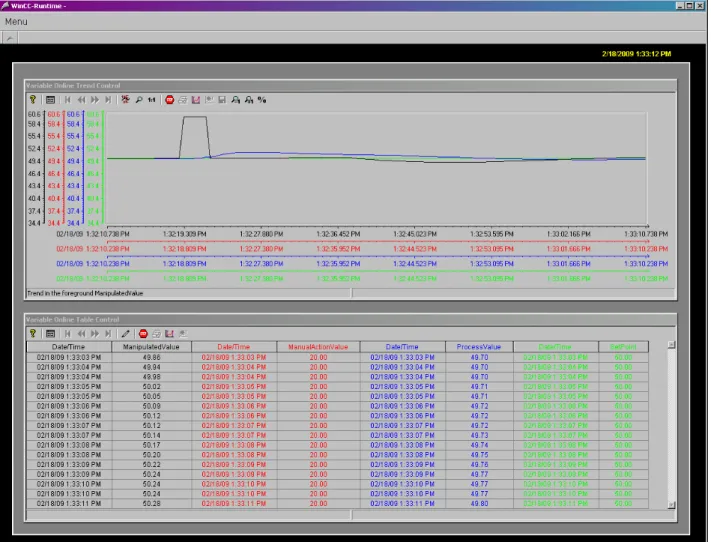
Task: Open help in the Table Control toolbar
Action: (33, 333)
